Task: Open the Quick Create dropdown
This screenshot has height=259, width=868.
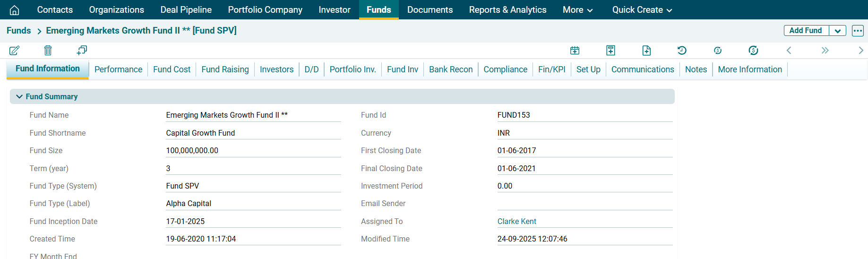Action: pyautogui.click(x=642, y=10)
